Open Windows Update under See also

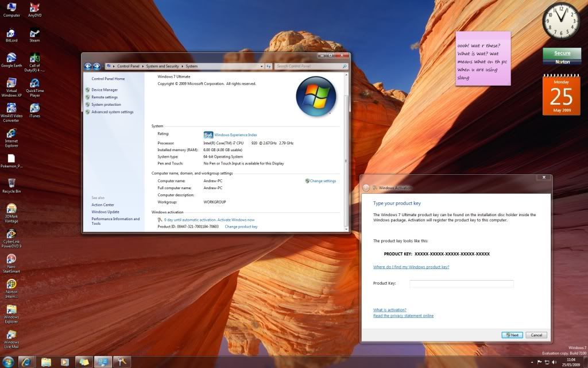[106, 212]
